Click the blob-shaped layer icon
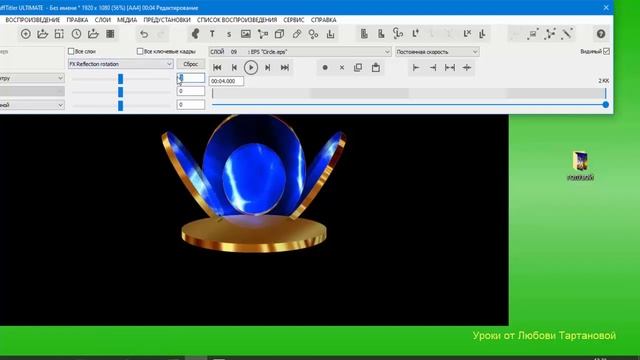Screen dimensions: 640x360 pyautogui.click(x=195, y=34)
